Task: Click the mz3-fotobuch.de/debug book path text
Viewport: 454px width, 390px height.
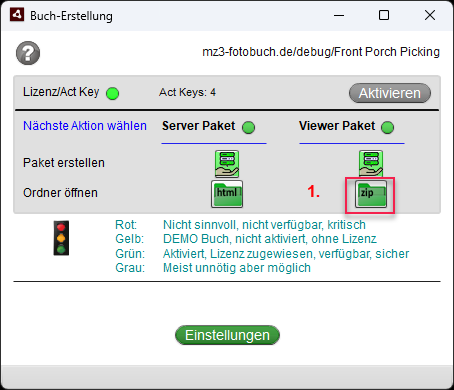Action: pos(321,52)
